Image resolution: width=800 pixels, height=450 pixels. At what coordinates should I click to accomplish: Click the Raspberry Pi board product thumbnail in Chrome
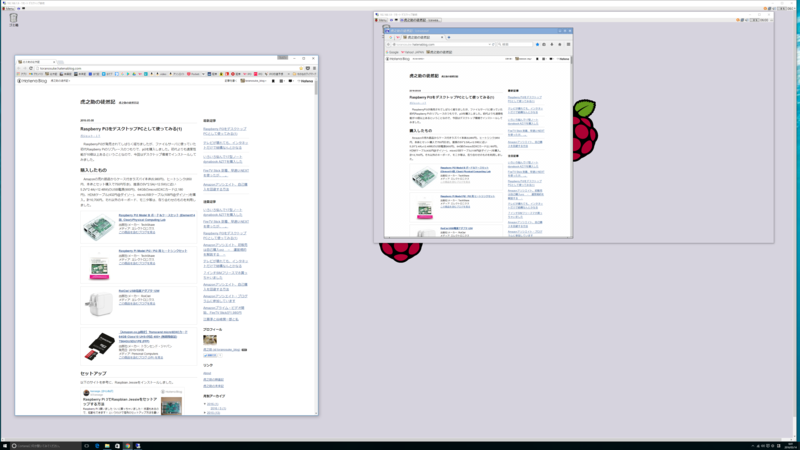(99, 228)
